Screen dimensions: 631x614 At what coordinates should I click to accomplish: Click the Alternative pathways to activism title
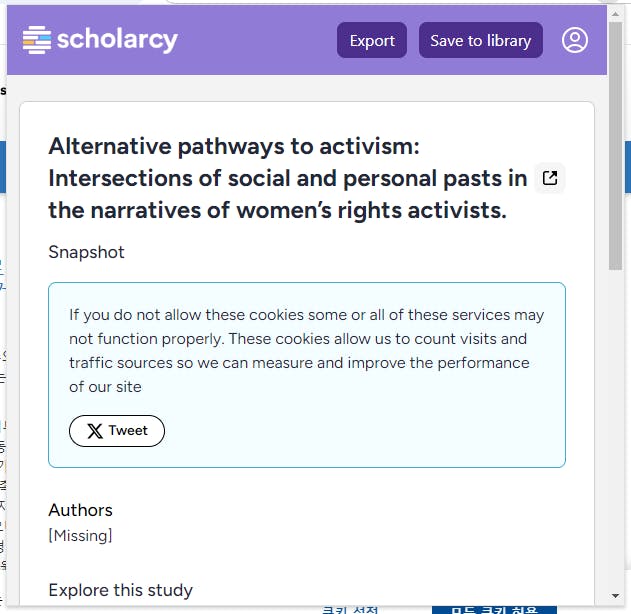(x=288, y=178)
